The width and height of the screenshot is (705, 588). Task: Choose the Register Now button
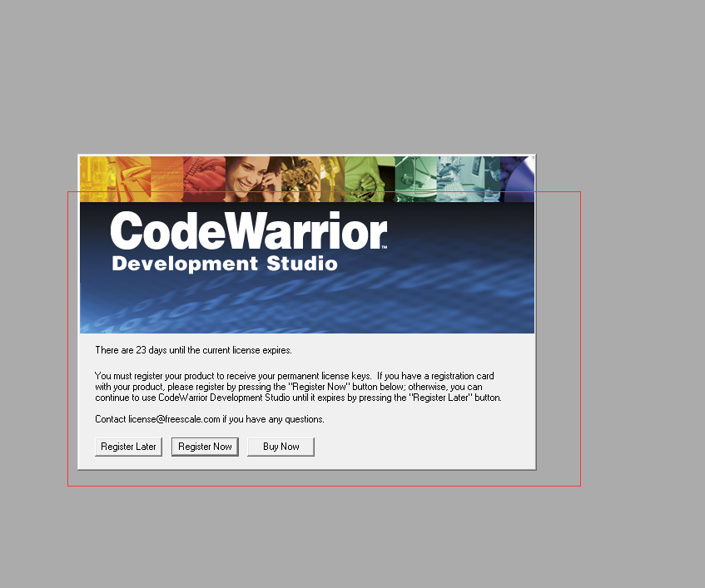(205, 447)
